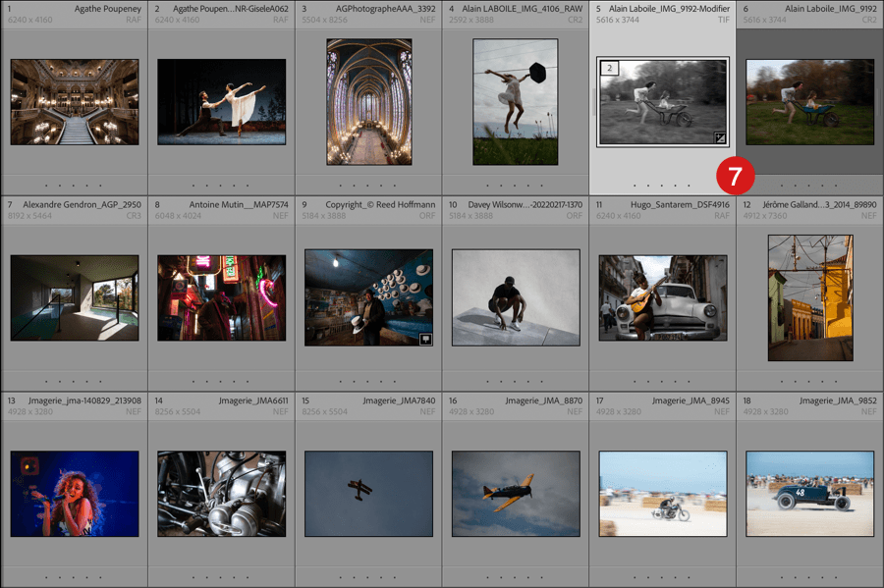Select the color wheelbarrow photo in cell 6
Screen dimensions: 884x588
pyautogui.click(x=810, y=102)
